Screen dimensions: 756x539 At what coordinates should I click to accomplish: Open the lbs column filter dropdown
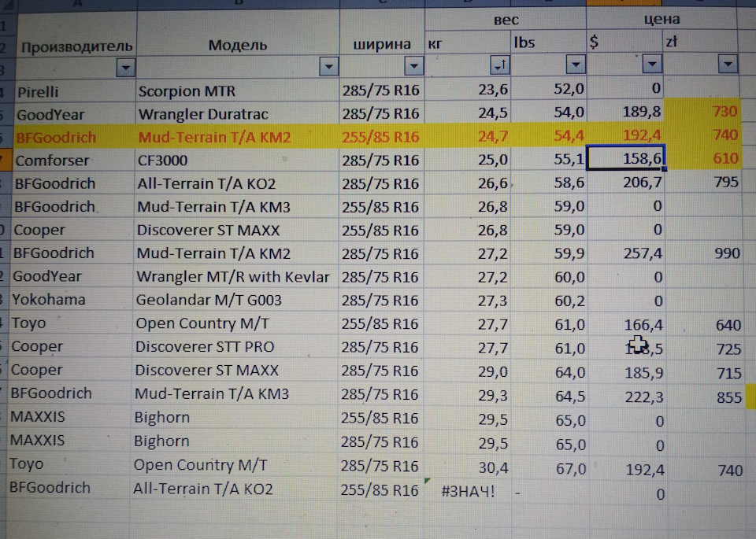(x=575, y=65)
